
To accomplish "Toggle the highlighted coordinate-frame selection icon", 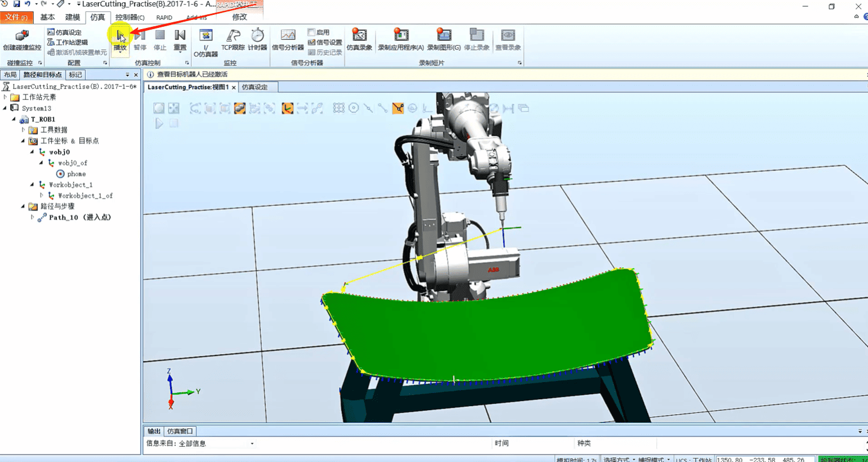I will (287, 108).
